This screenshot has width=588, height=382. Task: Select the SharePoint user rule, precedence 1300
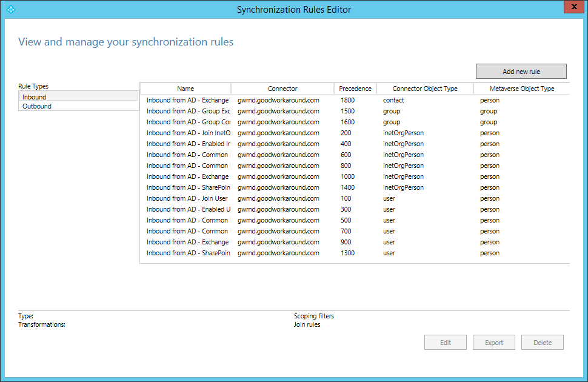(x=188, y=253)
